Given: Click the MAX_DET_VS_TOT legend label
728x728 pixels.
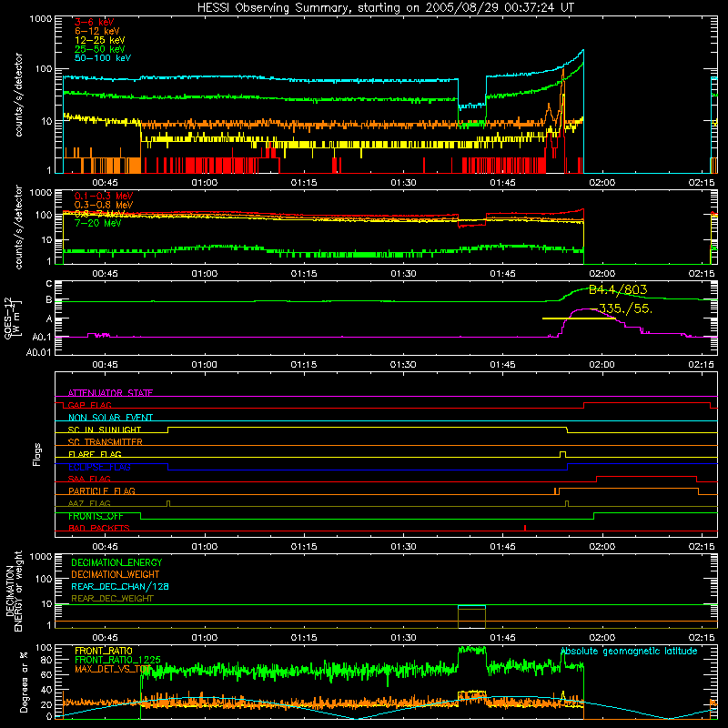Looking at the screenshot, I should tap(113, 669).
